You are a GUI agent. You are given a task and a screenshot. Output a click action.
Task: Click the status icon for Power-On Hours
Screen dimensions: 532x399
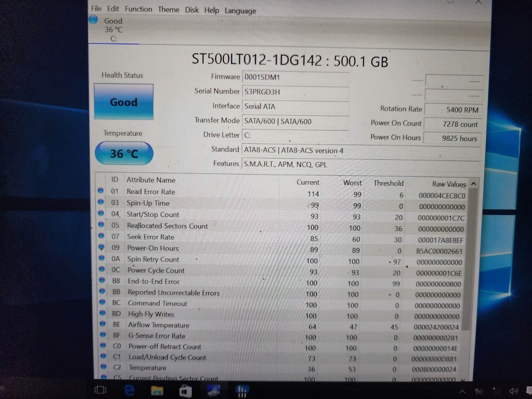pos(102,247)
